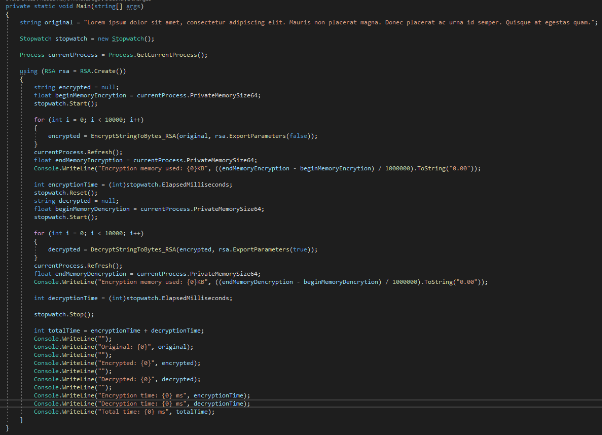Image resolution: width=602 pixels, height=435 pixels.
Task: Click the 'float endMemoryDencryption' declaration
Action: click(x=147, y=274)
